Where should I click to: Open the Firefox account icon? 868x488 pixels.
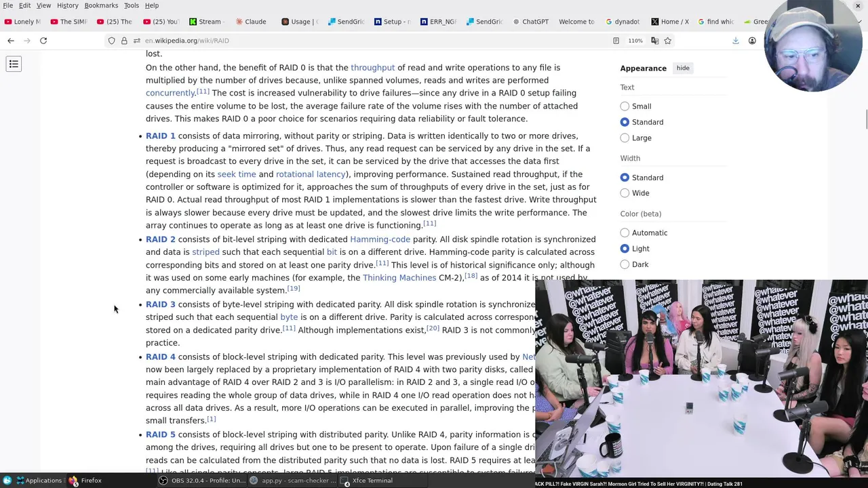752,41
